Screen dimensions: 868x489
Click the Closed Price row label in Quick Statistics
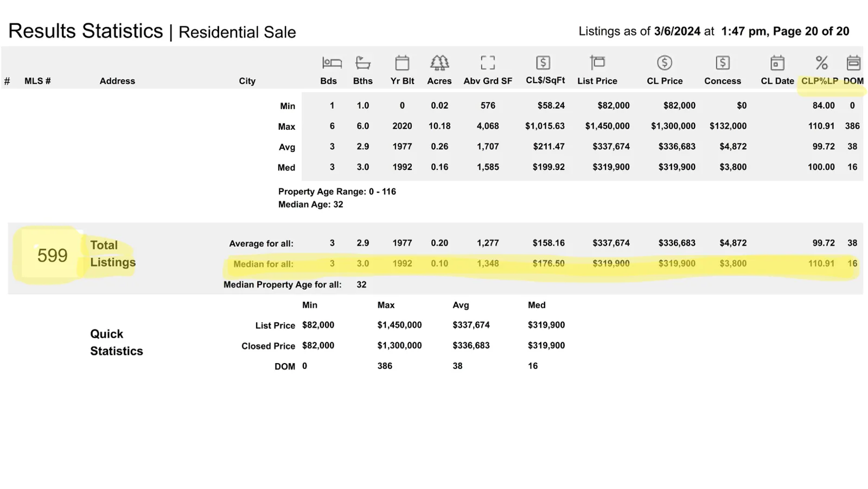tap(268, 346)
